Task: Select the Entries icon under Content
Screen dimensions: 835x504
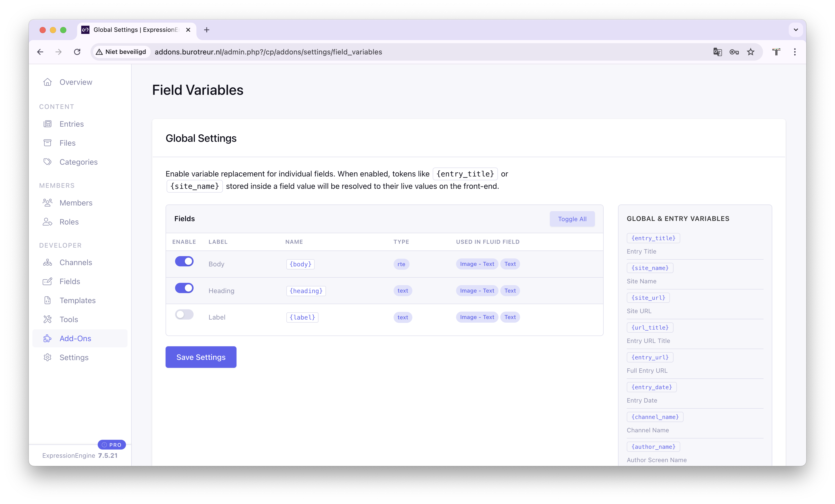Action: [48, 124]
